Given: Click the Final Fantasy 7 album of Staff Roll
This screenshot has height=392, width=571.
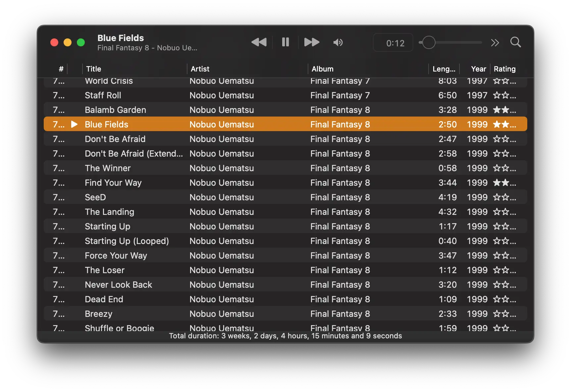Looking at the screenshot, I should pyautogui.click(x=340, y=95).
